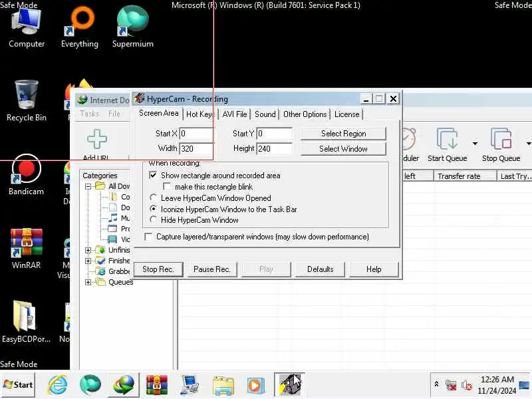Viewport: 532px width, 399px height.
Task: Click the Height input field
Action: (x=275, y=148)
